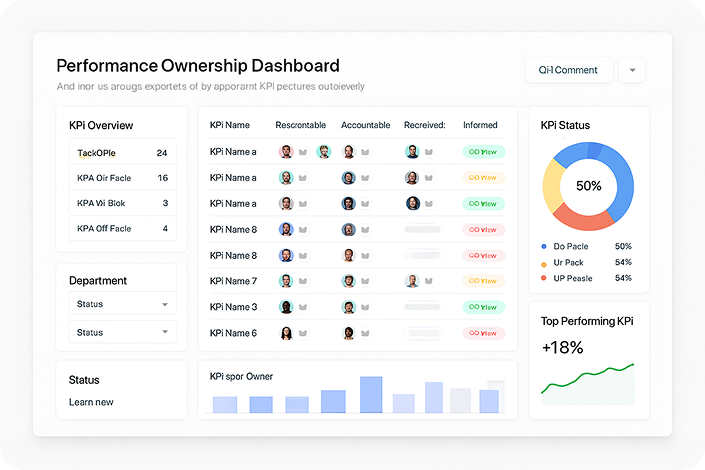Image resolution: width=705 pixels, height=470 pixels.
Task: Click the Responsible avatar in KPi Name 3 row
Action: click(x=286, y=307)
